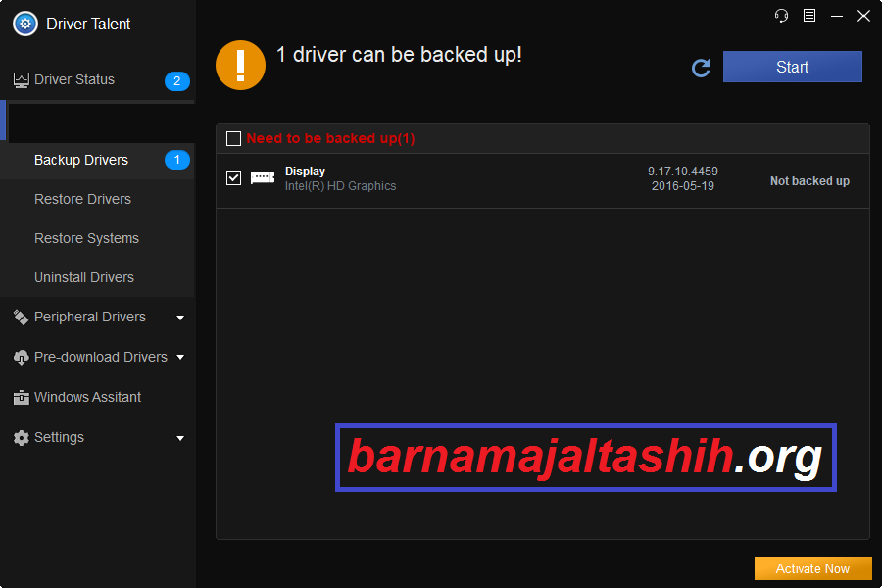Click the Activate Now button

[813, 568]
